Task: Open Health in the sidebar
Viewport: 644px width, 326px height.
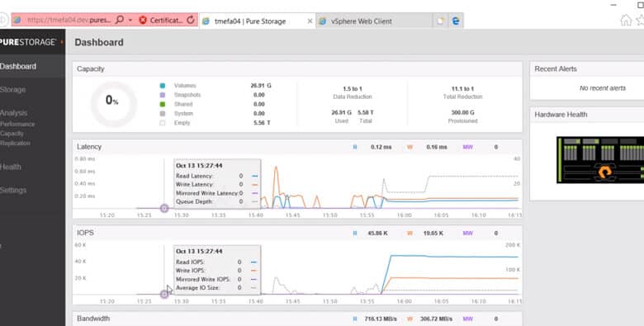Action: tap(10, 167)
